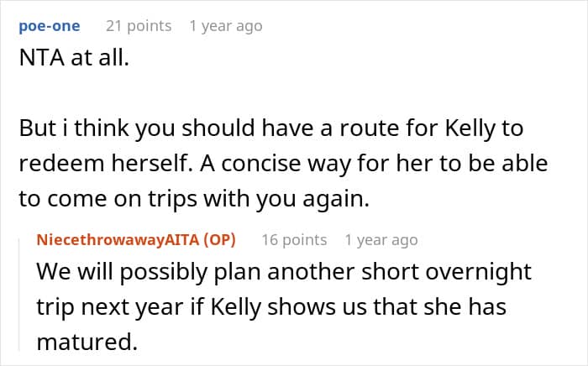
Task: Click the line starting "But i think you should"
Action: click(x=271, y=128)
